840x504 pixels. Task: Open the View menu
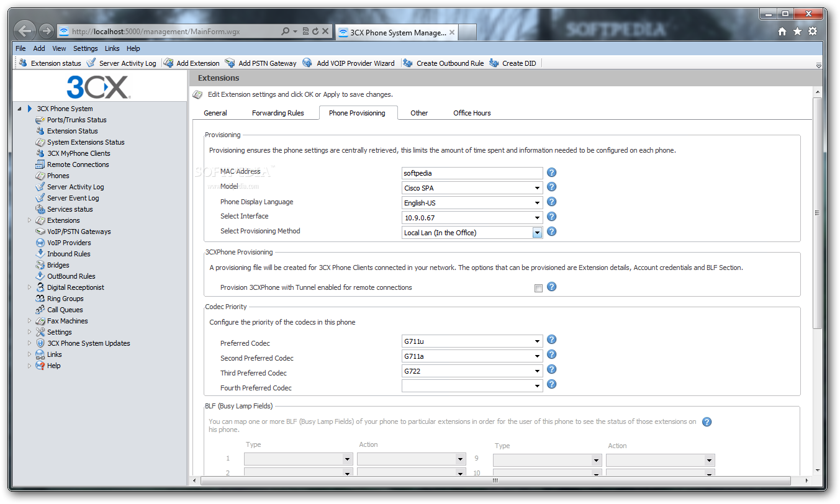(x=59, y=48)
